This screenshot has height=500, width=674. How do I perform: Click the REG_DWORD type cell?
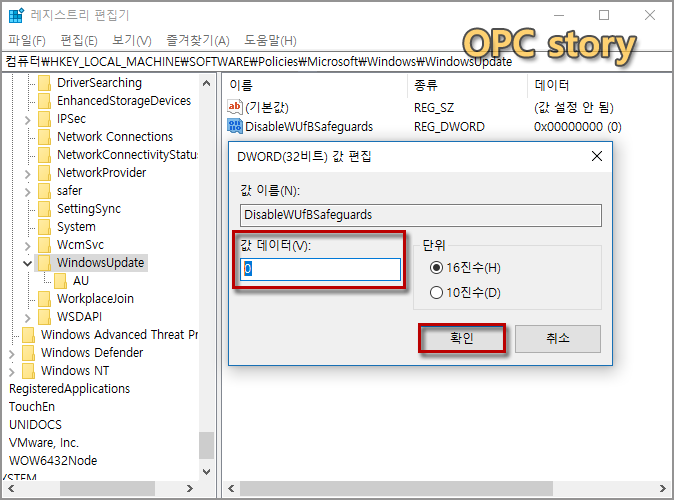(449, 126)
